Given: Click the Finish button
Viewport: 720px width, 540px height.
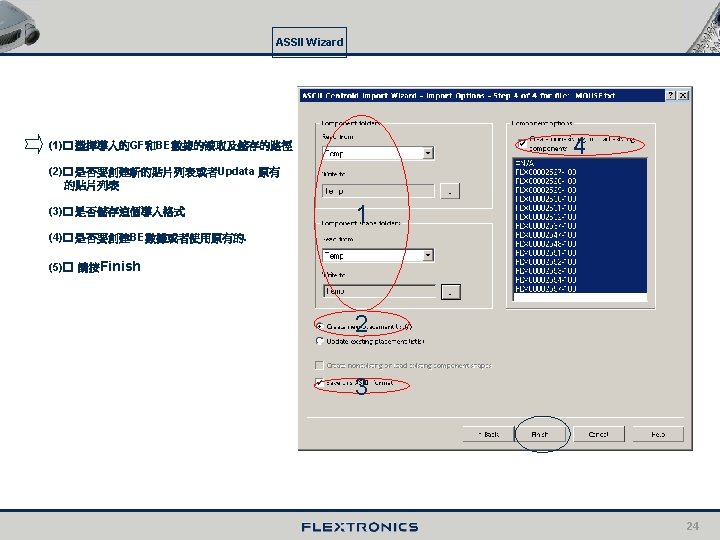Looking at the screenshot, I should [x=540, y=434].
